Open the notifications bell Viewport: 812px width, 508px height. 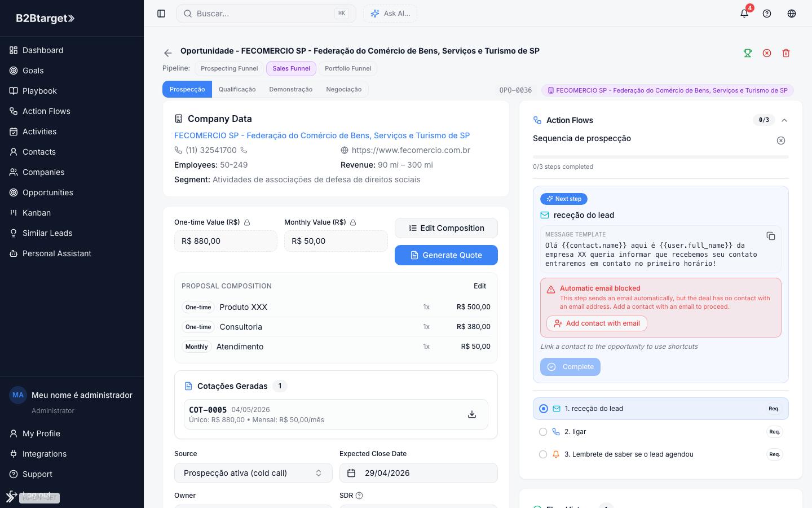tap(744, 14)
